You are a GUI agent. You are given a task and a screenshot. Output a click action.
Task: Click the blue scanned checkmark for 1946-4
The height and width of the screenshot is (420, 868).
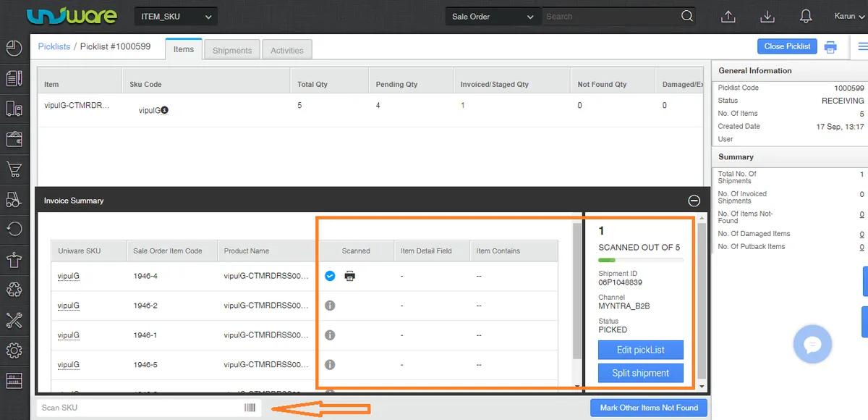click(x=330, y=276)
